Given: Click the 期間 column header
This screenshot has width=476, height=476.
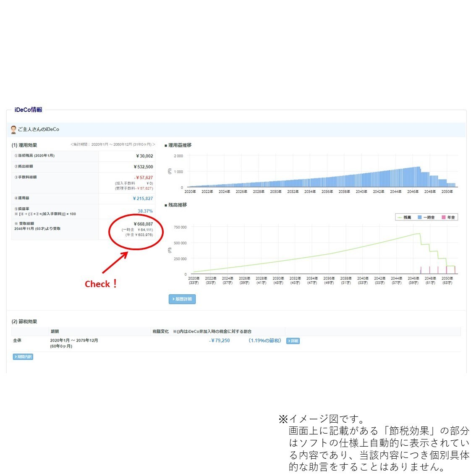Looking at the screenshot, I should [55, 332].
